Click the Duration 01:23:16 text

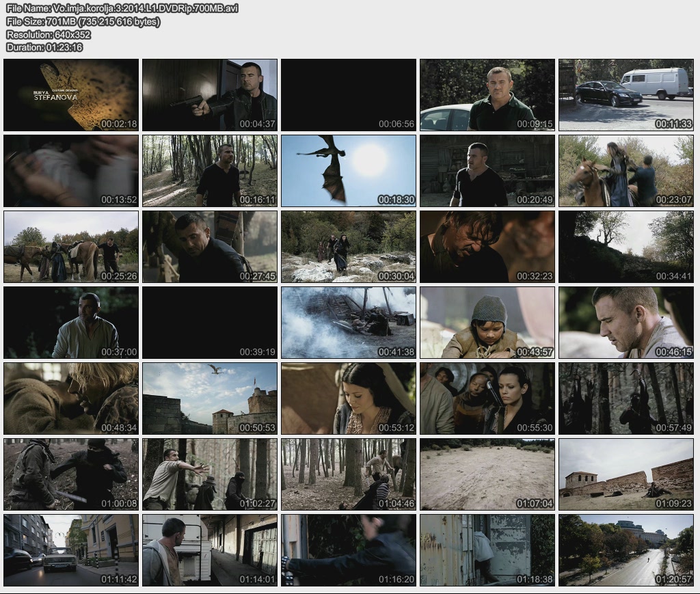[x=44, y=47]
